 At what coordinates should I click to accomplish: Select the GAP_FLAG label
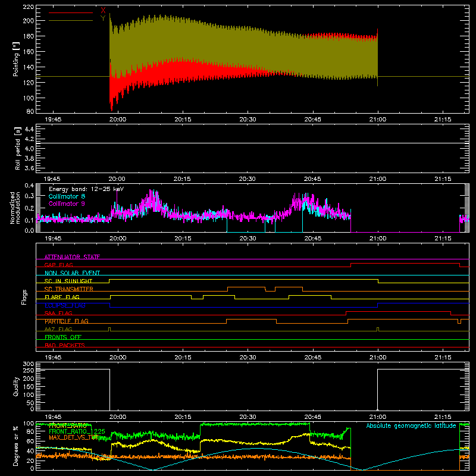(59, 265)
